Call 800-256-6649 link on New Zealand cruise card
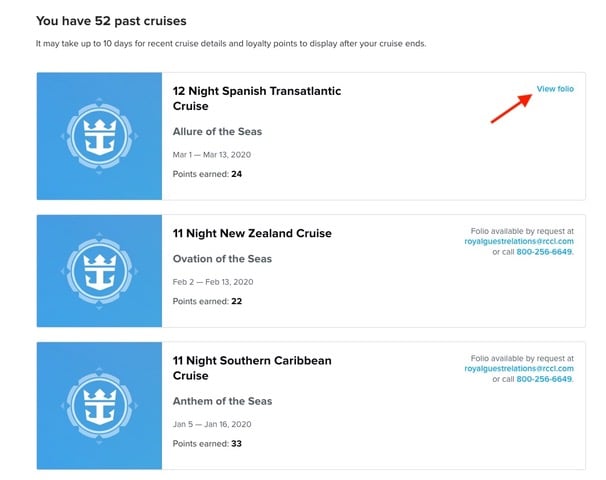The width and height of the screenshot is (606, 480). click(x=544, y=252)
